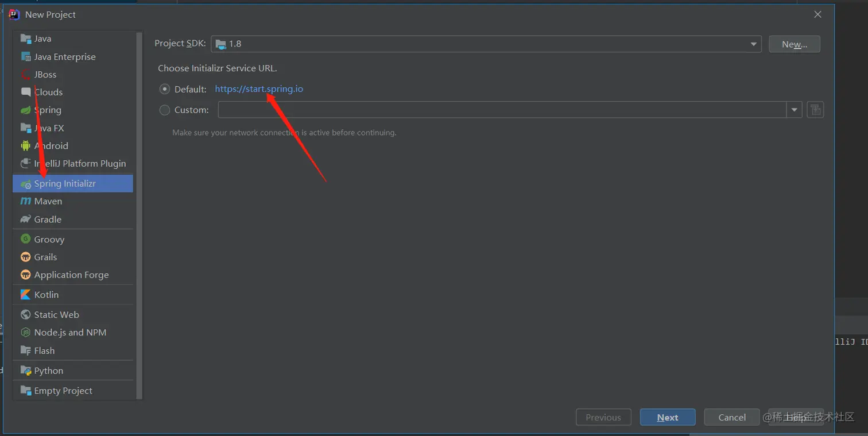Viewport: 868px width, 436px height.
Task: Choose the Python list entry
Action: pos(73,371)
